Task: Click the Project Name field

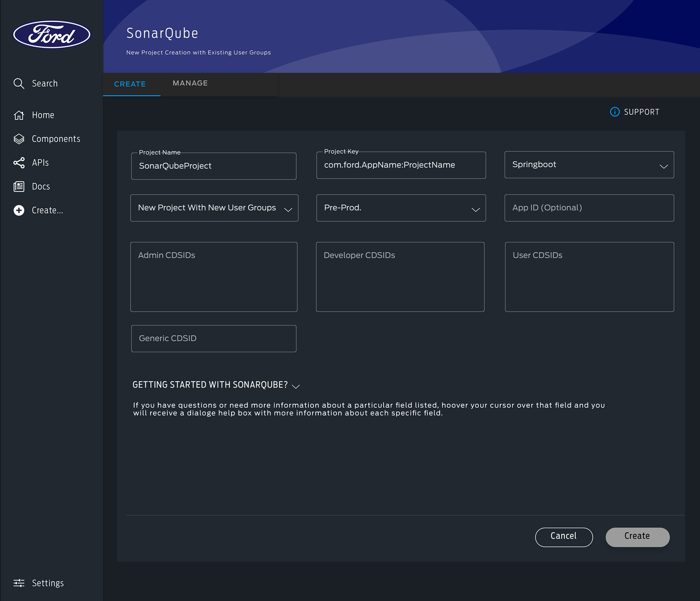Action: (x=214, y=166)
